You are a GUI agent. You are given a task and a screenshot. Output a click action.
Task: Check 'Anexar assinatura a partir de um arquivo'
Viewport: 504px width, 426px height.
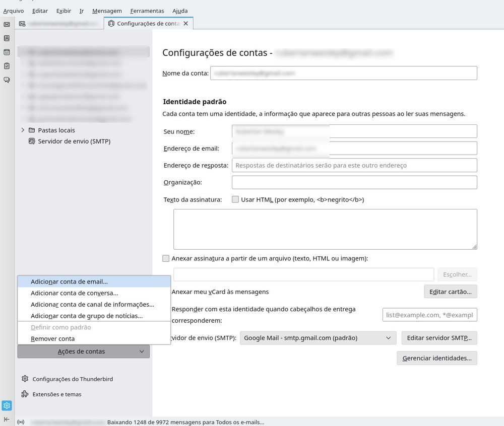coord(166,258)
